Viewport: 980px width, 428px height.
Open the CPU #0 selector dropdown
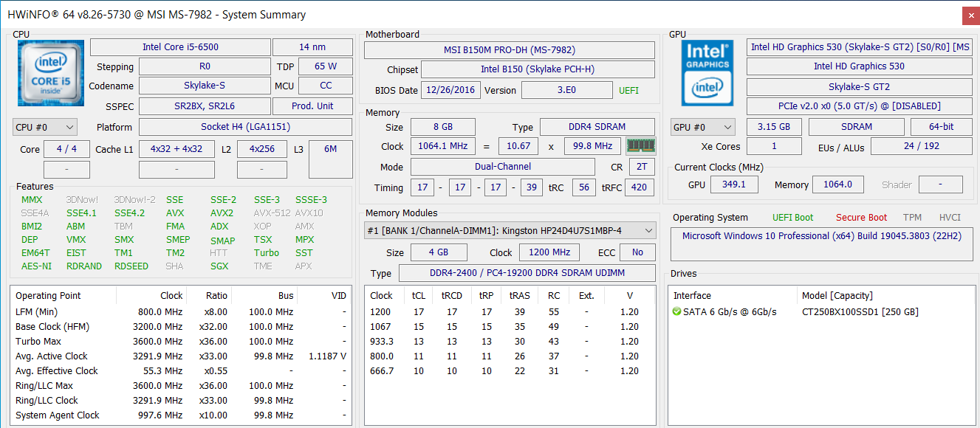[45, 127]
